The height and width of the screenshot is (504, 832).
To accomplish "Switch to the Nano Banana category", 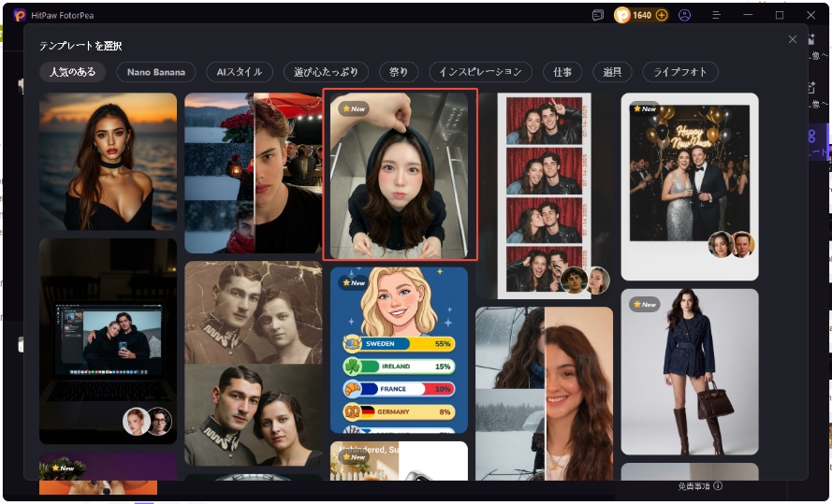I will click(156, 72).
